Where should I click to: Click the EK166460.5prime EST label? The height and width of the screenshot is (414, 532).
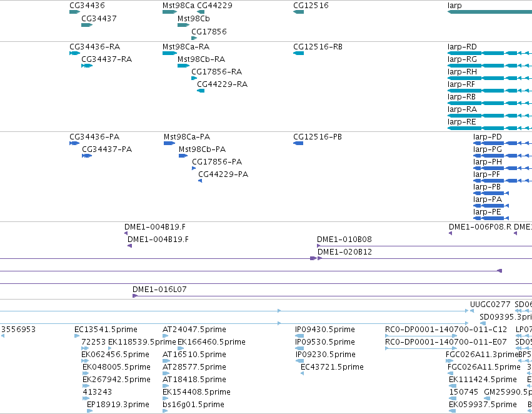(x=211, y=343)
